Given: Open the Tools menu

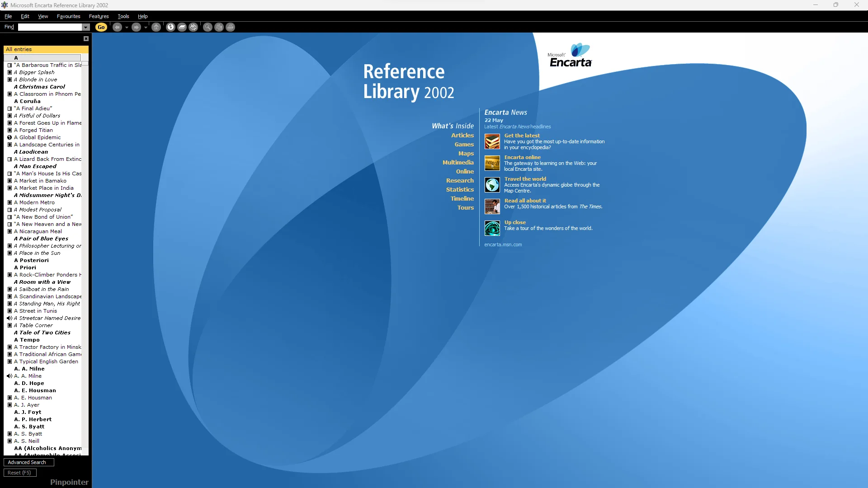Looking at the screenshot, I should (123, 16).
